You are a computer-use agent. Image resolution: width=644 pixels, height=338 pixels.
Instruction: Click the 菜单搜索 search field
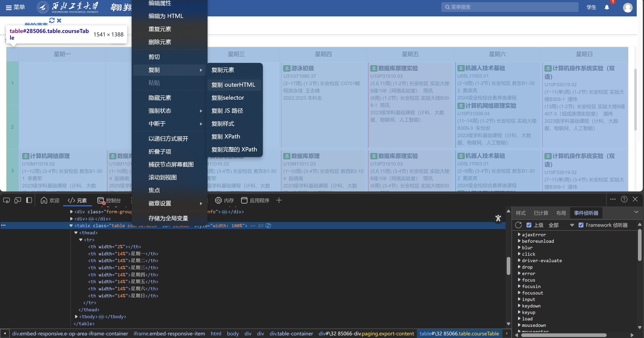510,7
